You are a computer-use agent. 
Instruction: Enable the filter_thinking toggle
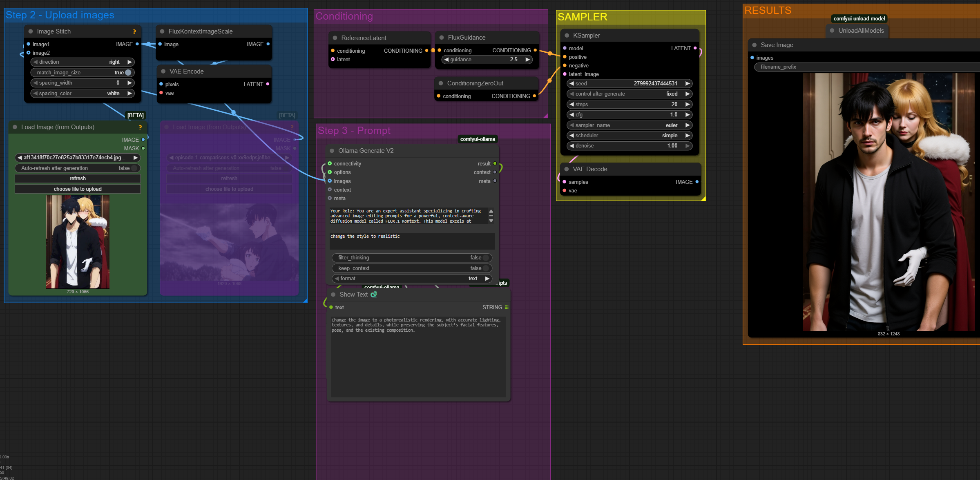(x=486, y=258)
